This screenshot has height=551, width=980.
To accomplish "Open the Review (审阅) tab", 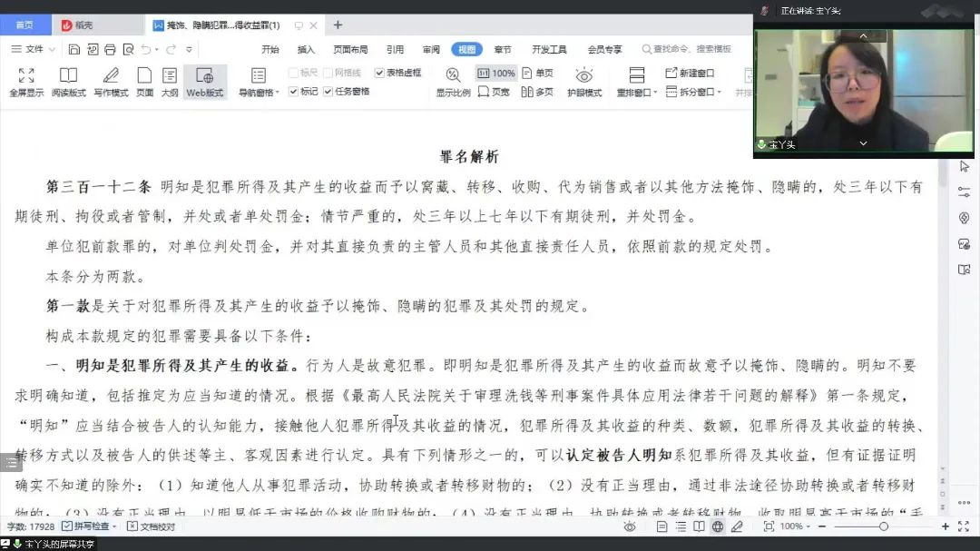I will [431, 49].
